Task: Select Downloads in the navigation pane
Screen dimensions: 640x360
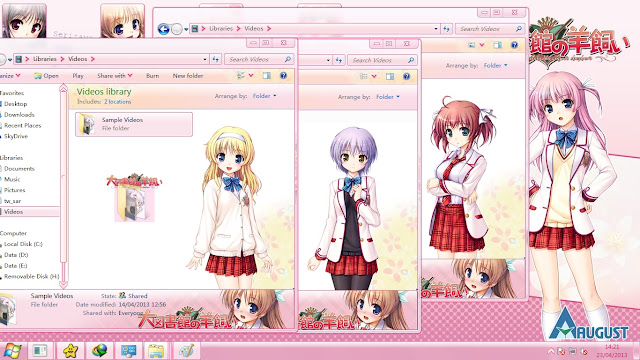Action: 19,115
